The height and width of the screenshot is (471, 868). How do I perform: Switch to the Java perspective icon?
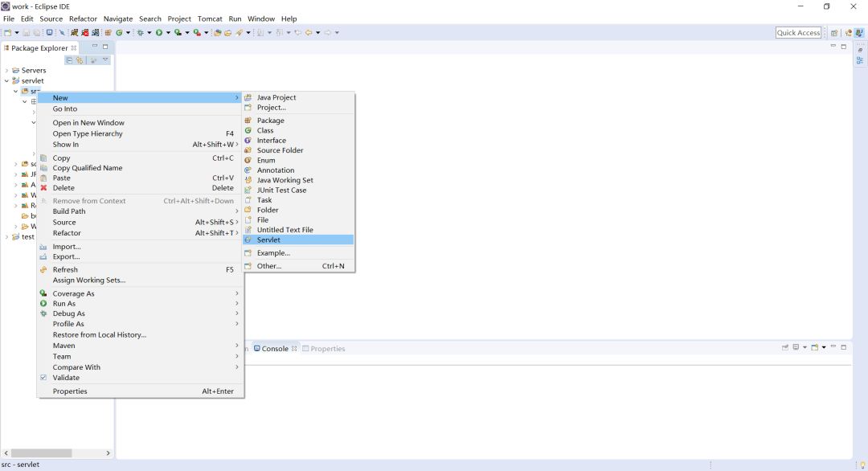[x=859, y=33]
